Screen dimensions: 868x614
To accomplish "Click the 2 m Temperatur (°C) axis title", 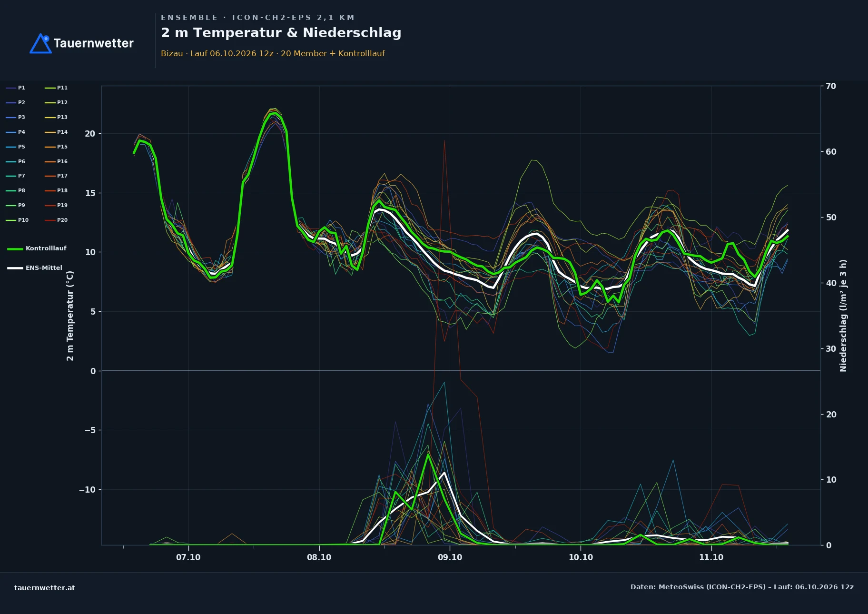I will point(70,316).
